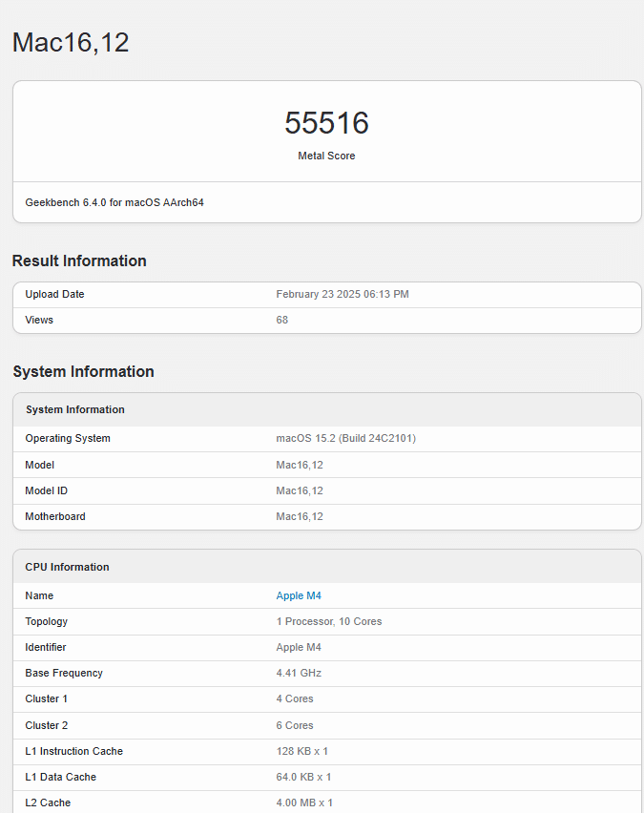Select the '128 KB x 1' value

(301, 751)
